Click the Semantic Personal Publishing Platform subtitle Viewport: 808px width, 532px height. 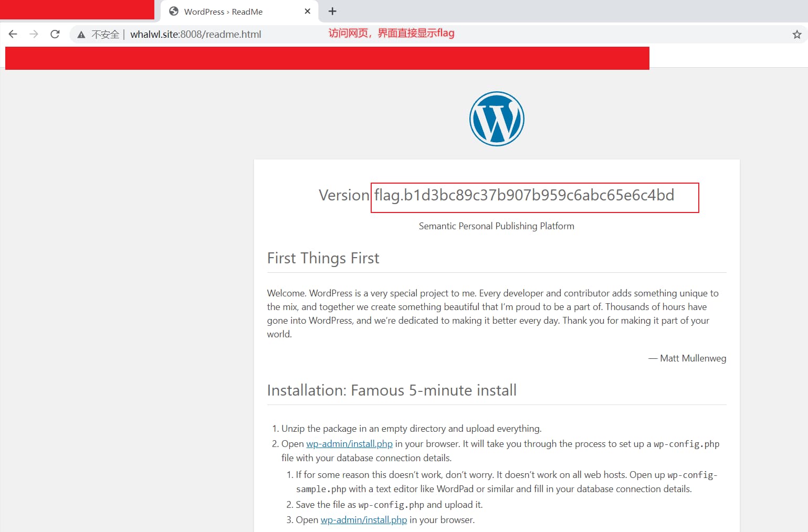tap(497, 226)
